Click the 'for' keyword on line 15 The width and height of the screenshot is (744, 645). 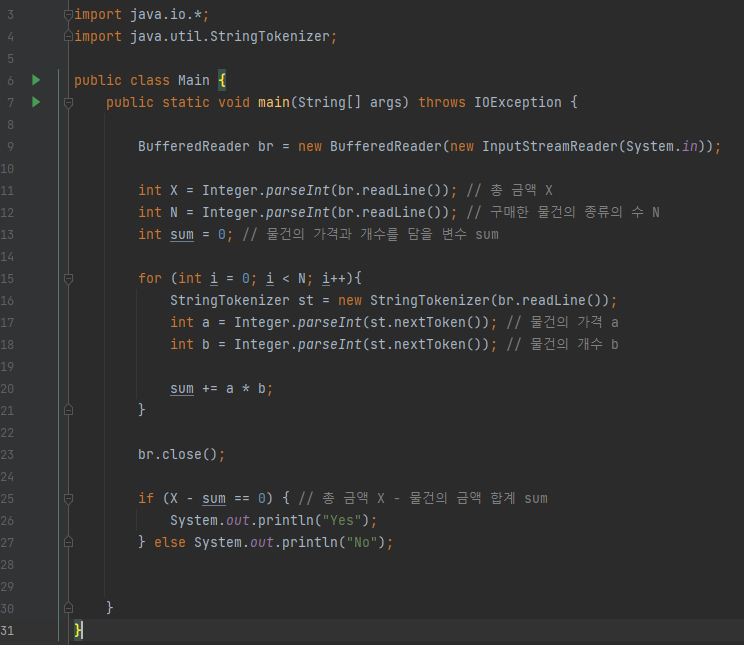pyautogui.click(x=150, y=278)
